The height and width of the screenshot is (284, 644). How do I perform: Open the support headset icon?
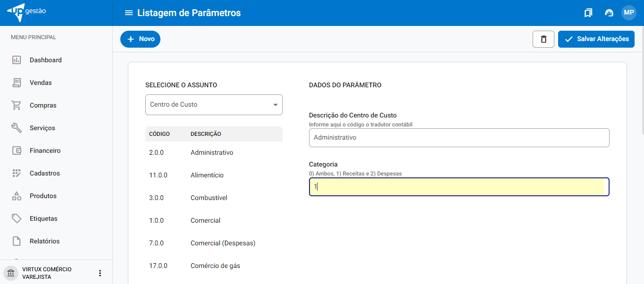[x=609, y=13]
